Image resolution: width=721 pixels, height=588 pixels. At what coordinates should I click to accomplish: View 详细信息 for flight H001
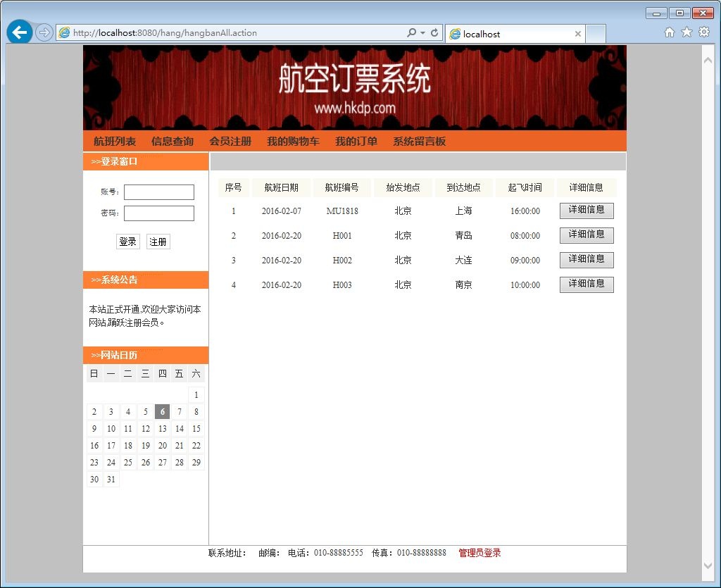(587, 235)
